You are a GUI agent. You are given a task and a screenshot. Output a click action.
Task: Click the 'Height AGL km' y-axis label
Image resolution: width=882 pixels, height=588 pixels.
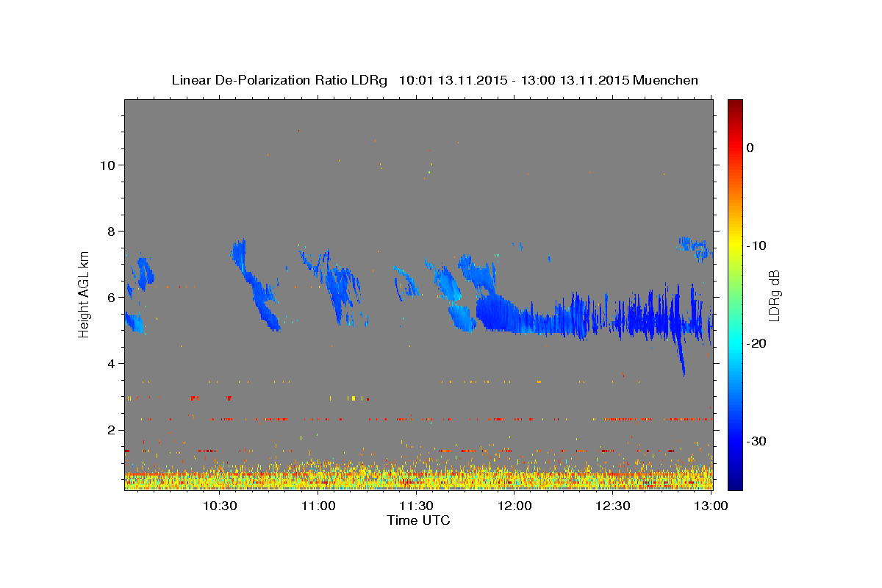click(x=85, y=293)
